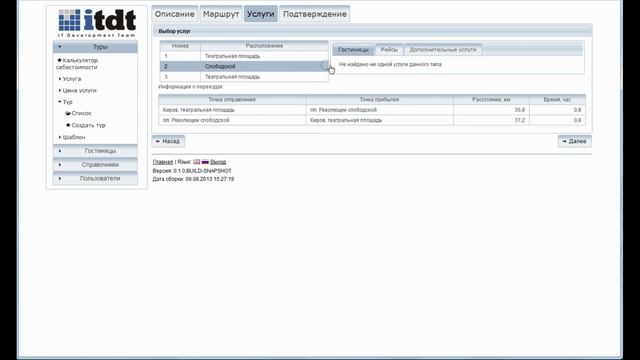Click the 'Не найдено ни одной услуги' message
This screenshot has height=360, width=640.
pos(390,64)
